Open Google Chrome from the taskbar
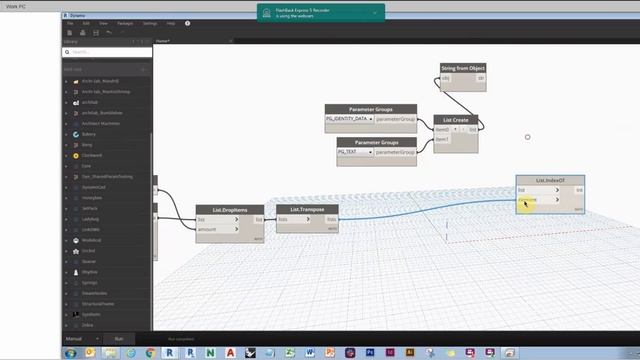Screen dimensions: 640x360 [150, 353]
